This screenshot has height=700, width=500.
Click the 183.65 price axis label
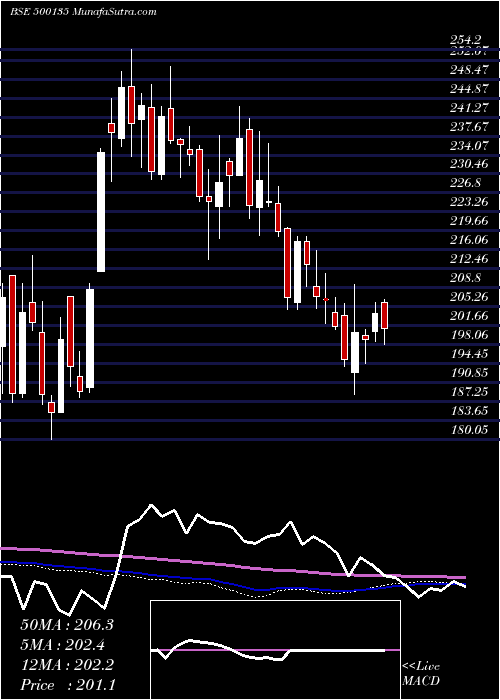point(470,410)
